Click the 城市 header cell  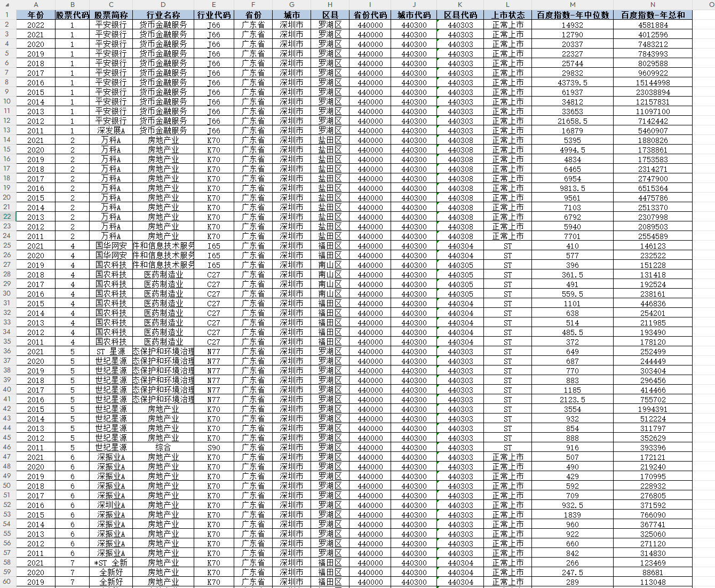tap(292, 15)
